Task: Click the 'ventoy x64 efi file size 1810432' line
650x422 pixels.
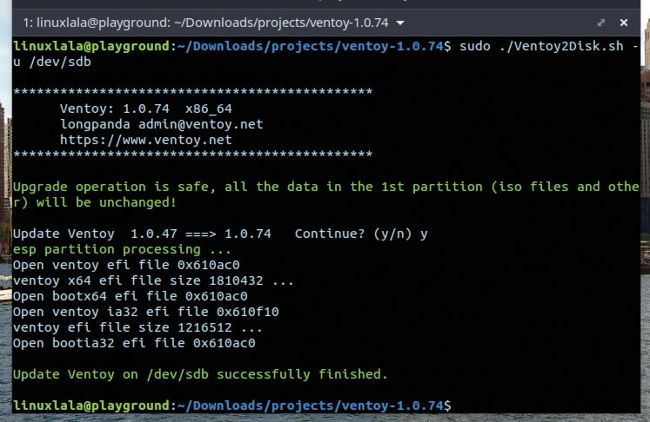Action: click(x=154, y=280)
